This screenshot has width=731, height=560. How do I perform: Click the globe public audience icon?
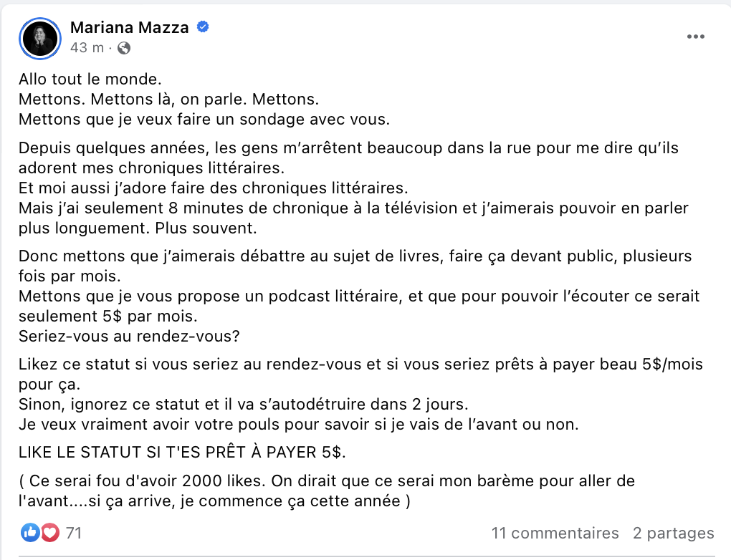coord(124,48)
